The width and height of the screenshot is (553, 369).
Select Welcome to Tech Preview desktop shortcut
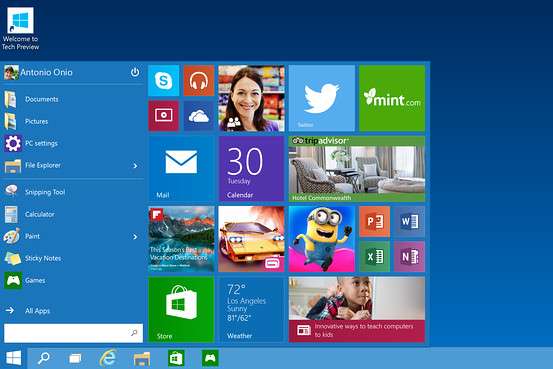click(20, 29)
